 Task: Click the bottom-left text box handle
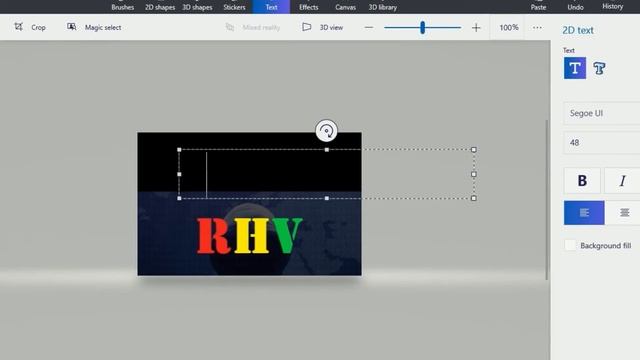(179, 198)
